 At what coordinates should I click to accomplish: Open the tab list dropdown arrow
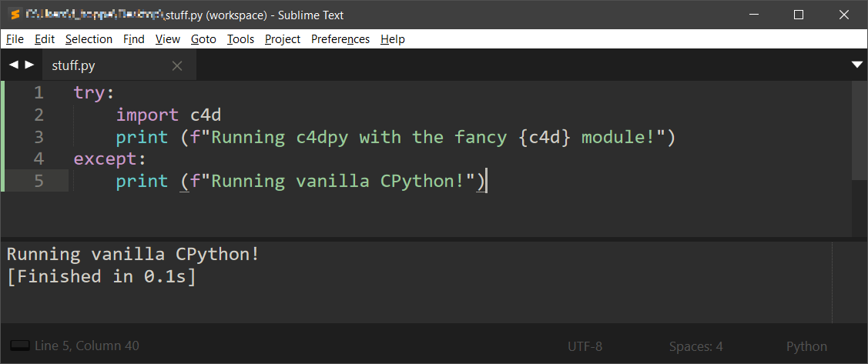pos(857,65)
